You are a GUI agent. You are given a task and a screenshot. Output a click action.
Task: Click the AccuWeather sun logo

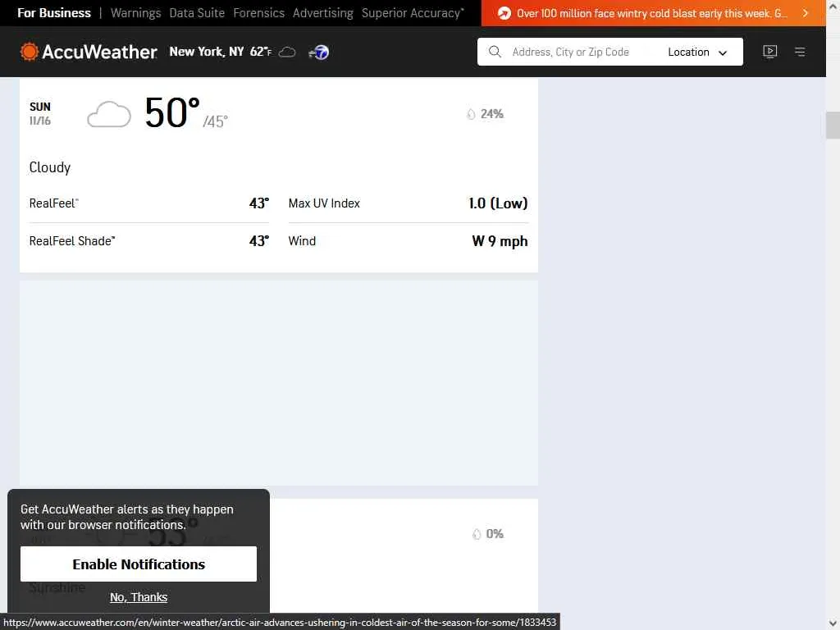[x=30, y=52]
